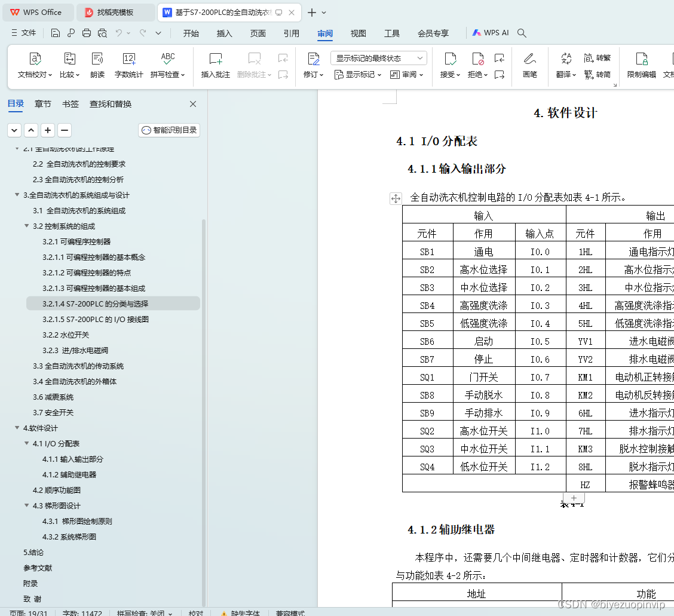Switch to the 引用 ribbon tab
The height and width of the screenshot is (616, 674).
pyautogui.click(x=292, y=33)
